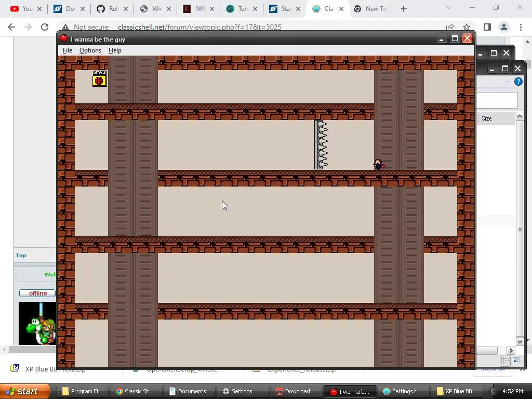Bookmark this page with the star
Screen dimensions: 532x399
pyautogui.click(x=467, y=27)
